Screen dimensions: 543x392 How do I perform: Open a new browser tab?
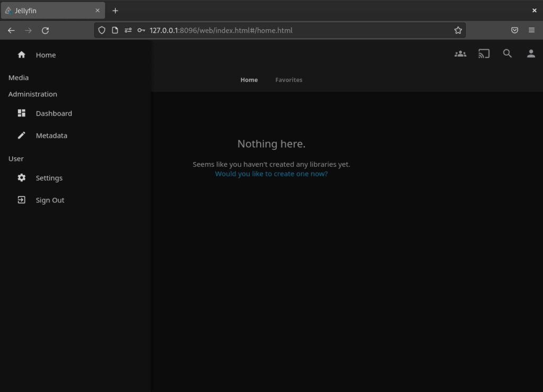[x=116, y=10]
